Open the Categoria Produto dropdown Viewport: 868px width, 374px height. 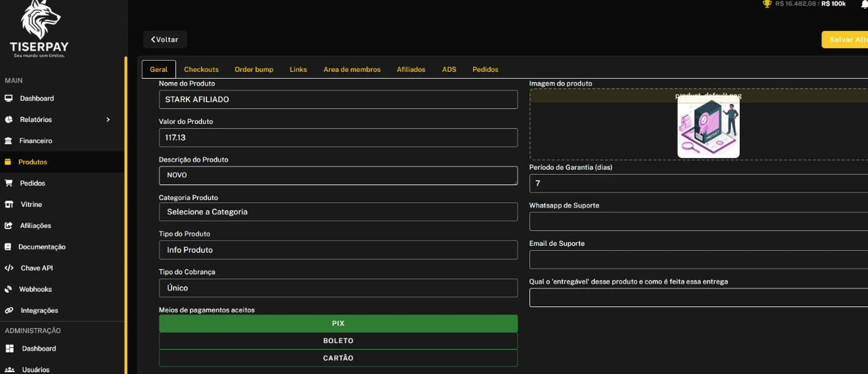(x=338, y=212)
